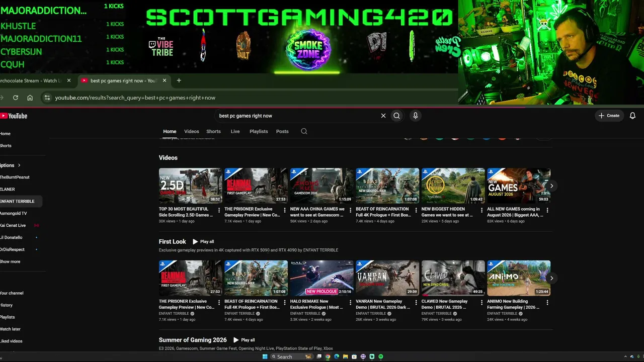Close the 'best pc games right now' tab
Viewport: 644px width, 362px height.
coord(164,80)
